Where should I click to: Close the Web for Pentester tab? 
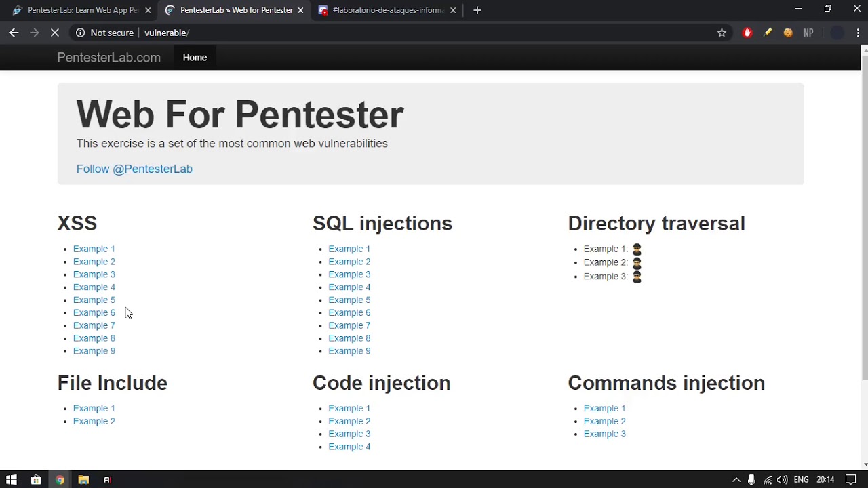tap(300, 10)
